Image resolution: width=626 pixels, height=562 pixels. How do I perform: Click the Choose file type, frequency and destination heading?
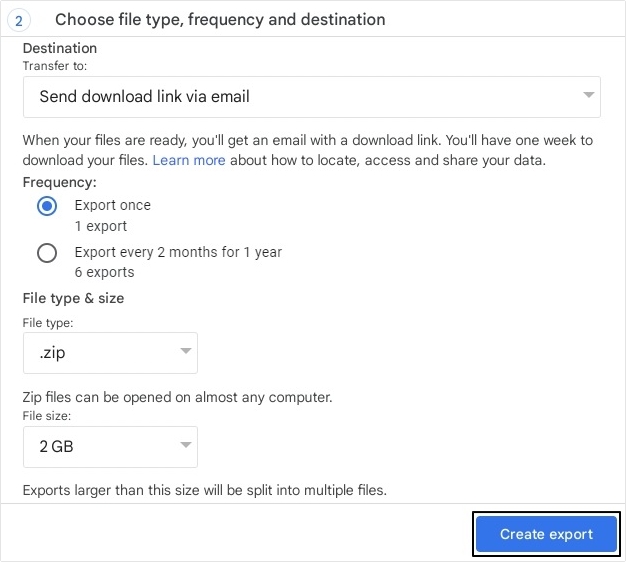pos(220,20)
